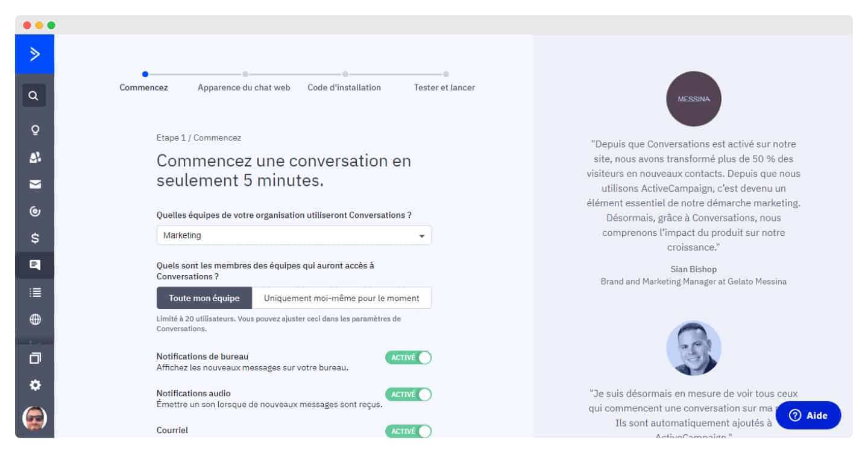Open the Aide help button
This screenshot has width=868, height=453.
pyautogui.click(x=808, y=415)
